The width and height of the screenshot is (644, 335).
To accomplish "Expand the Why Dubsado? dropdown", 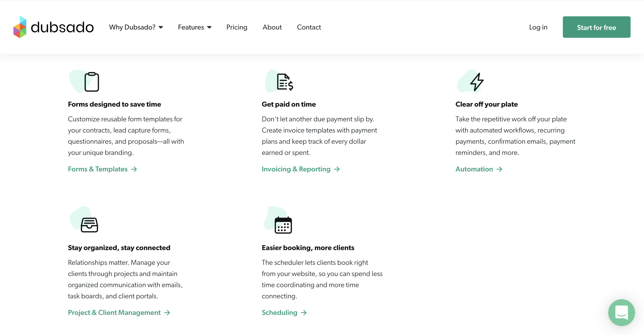I will coord(136,27).
